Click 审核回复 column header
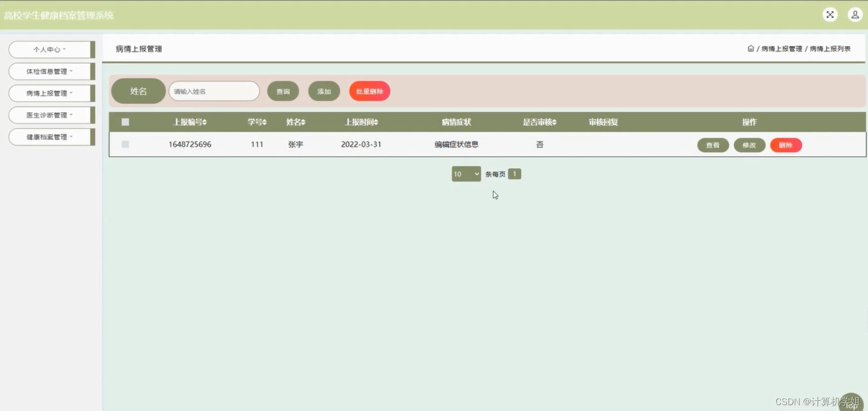This screenshot has width=868, height=411. 603,122
